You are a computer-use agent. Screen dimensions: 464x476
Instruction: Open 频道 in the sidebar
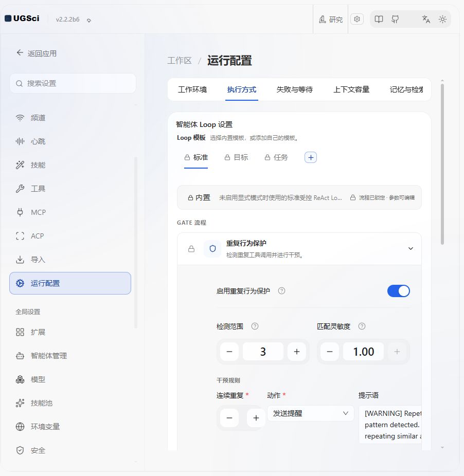click(70, 118)
